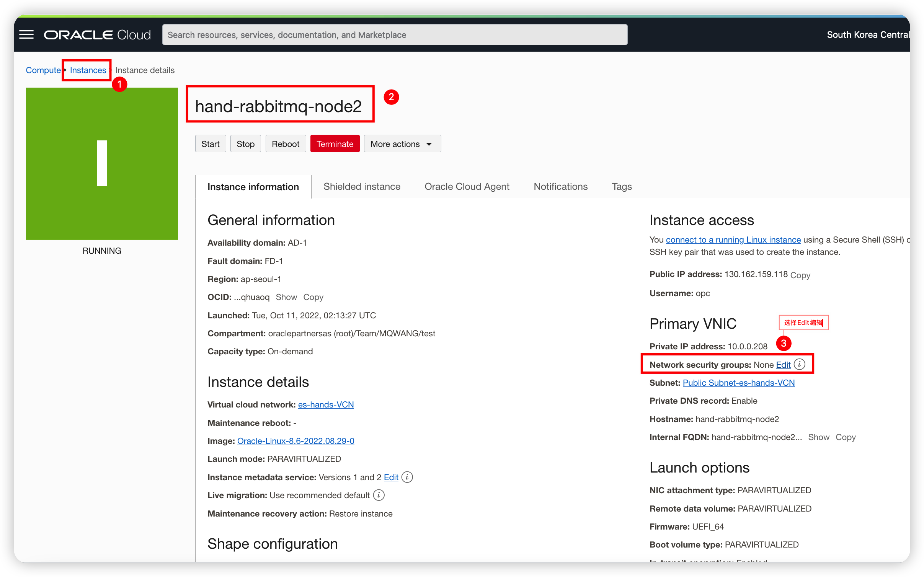
Task: Stop the running instance
Action: [x=245, y=143]
